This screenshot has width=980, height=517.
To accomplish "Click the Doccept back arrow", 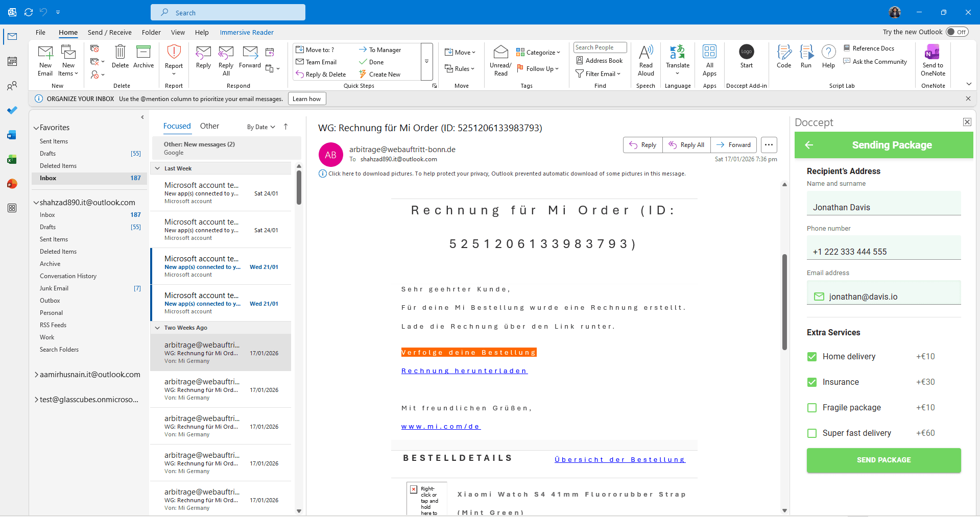I will point(809,145).
